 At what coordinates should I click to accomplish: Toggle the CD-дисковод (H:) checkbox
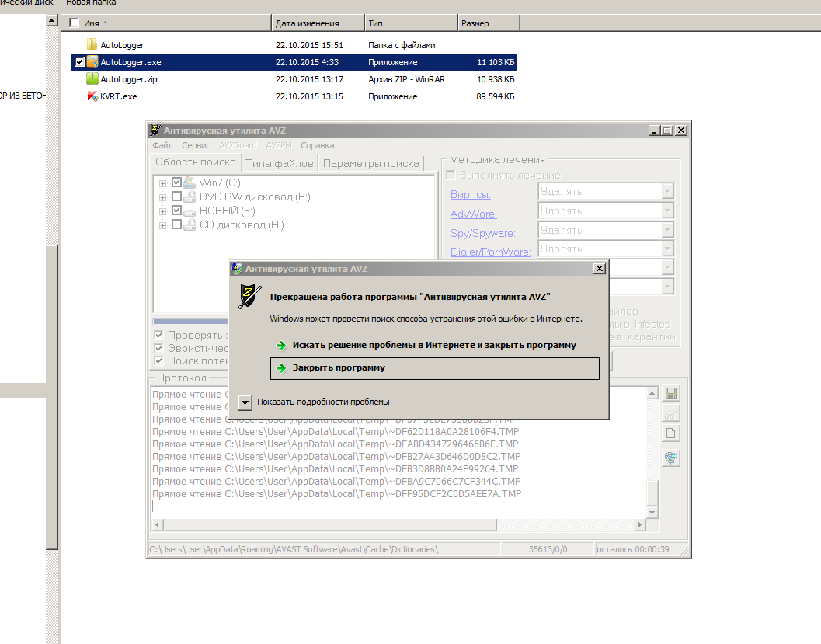176,224
